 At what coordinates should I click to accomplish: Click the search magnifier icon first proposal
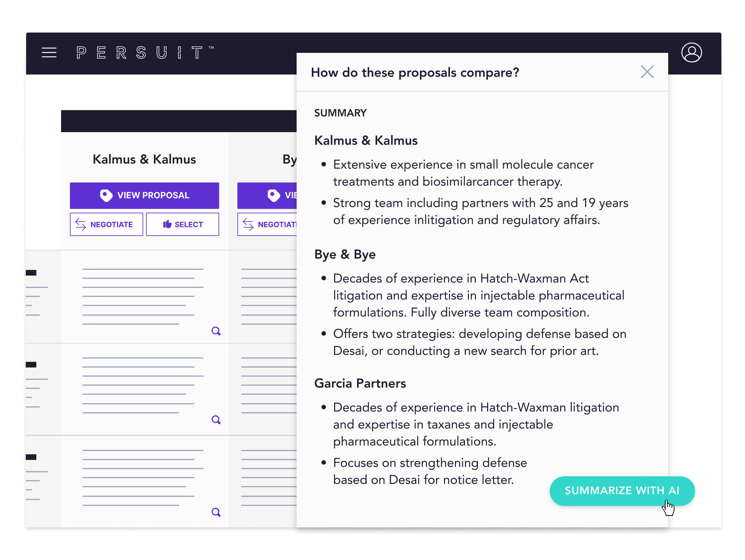(215, 331)
